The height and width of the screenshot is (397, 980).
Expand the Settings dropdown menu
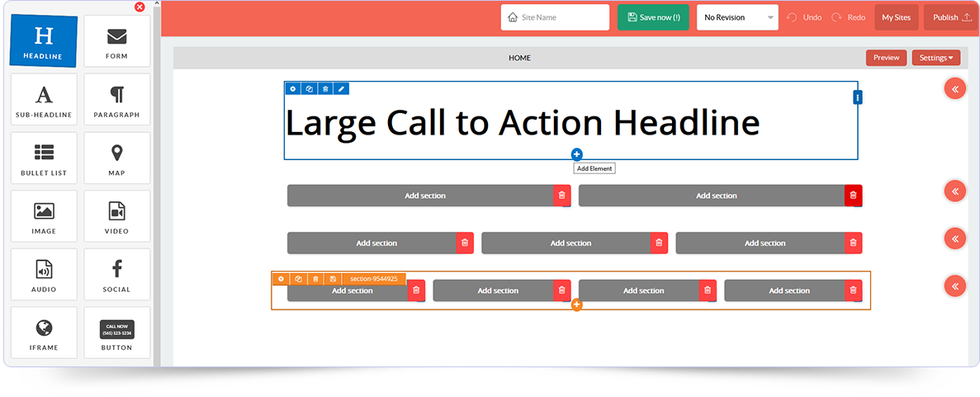[x=935, y=58]
